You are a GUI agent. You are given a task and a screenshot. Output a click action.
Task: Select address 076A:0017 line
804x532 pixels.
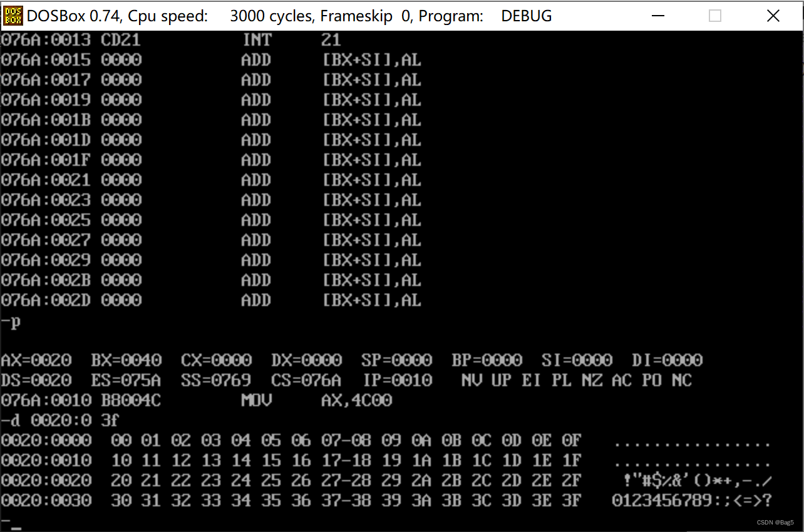click(x=211, y=80)
